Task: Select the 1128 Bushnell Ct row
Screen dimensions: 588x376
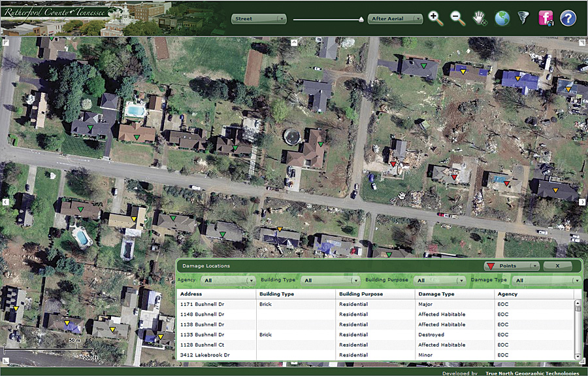Action: click(x=376, y=345)
